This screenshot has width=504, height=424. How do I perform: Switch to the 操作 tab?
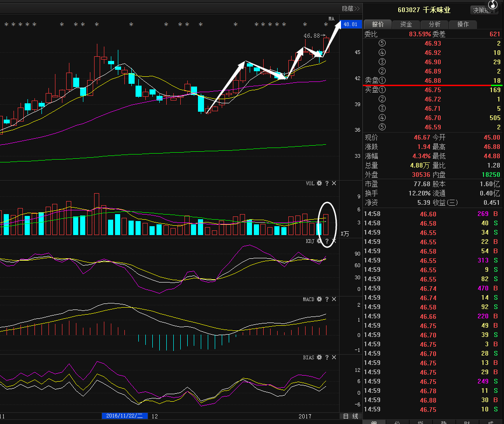coord(463,24)
